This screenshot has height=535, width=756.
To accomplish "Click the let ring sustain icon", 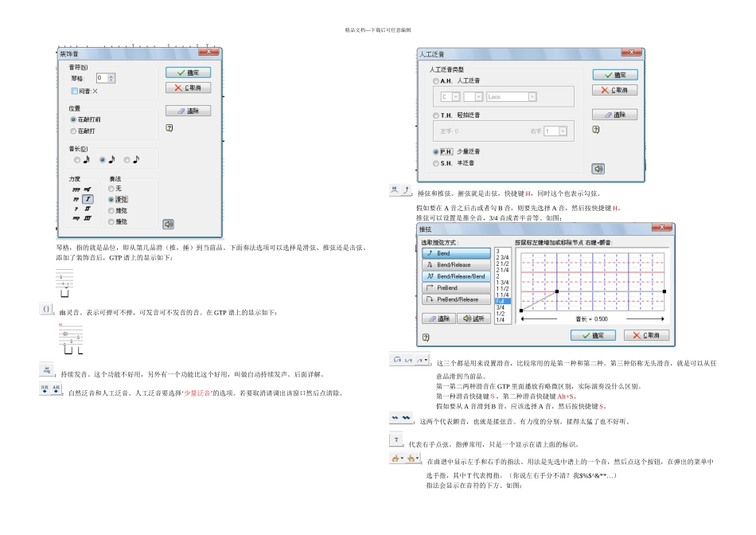I will [x=47, y=370].
